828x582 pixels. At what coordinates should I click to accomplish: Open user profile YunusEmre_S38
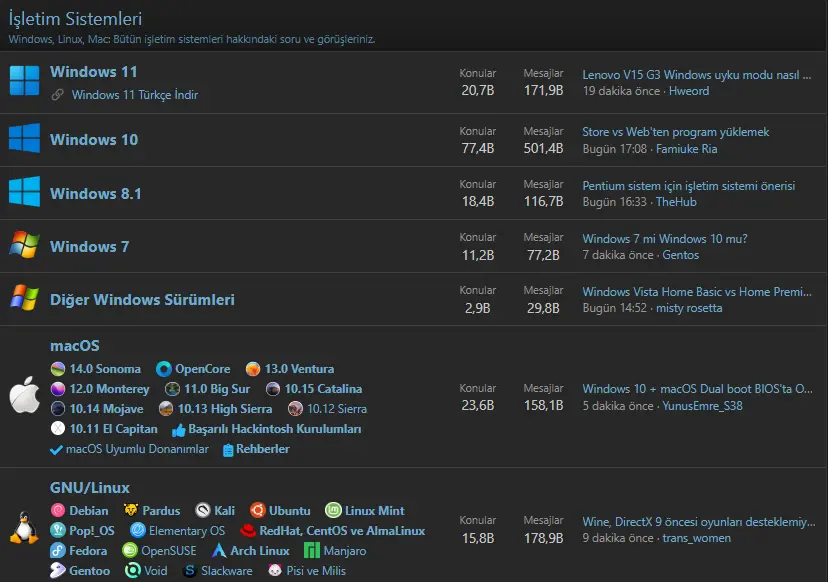(702, 406)
